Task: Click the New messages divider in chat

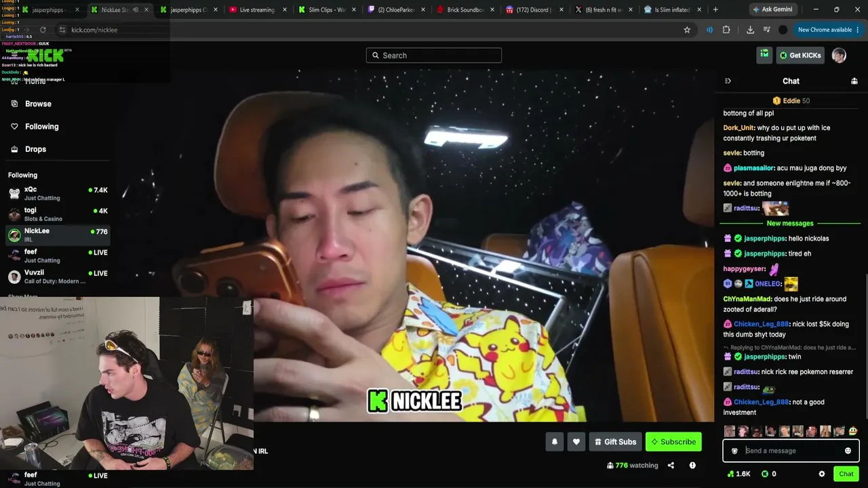Action: click(x=790, y=223)
